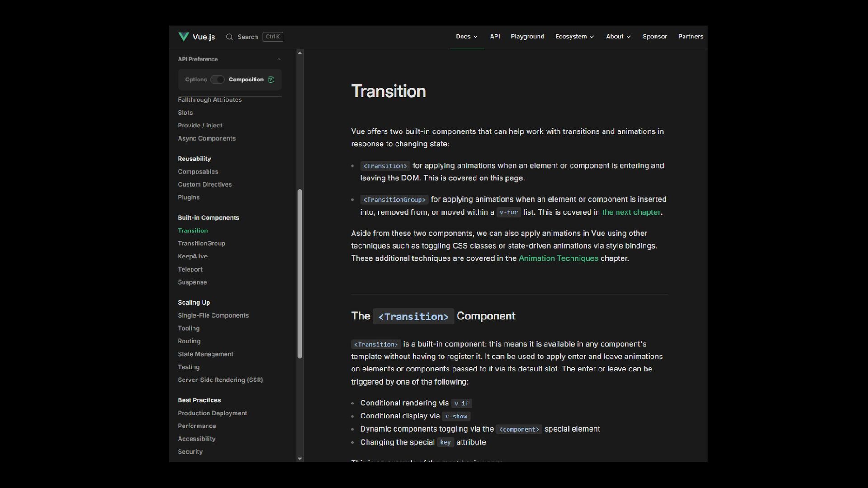
Task: Open the Animation Techniques link
Action: (x=558, y=258)
